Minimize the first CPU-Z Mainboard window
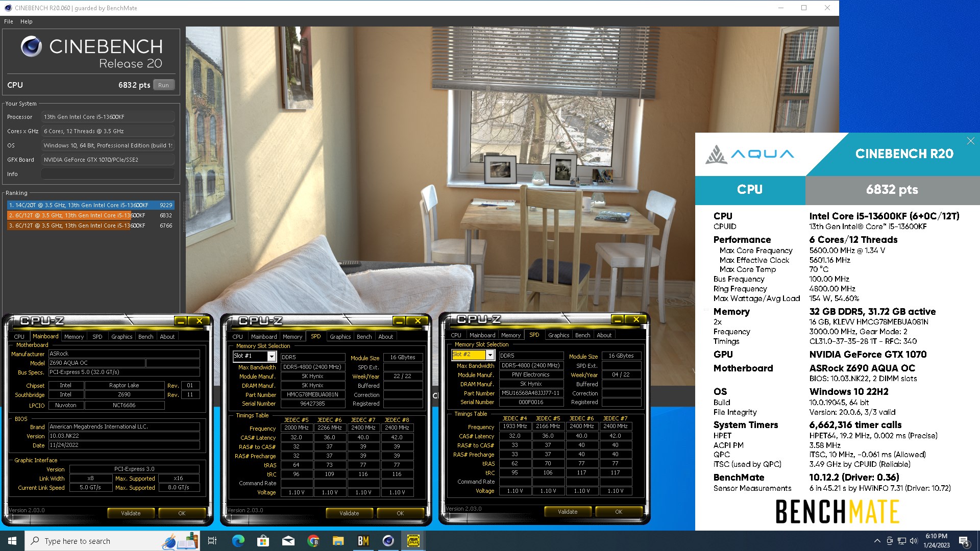Screen dimensions: 980x551 coord(180,321)
